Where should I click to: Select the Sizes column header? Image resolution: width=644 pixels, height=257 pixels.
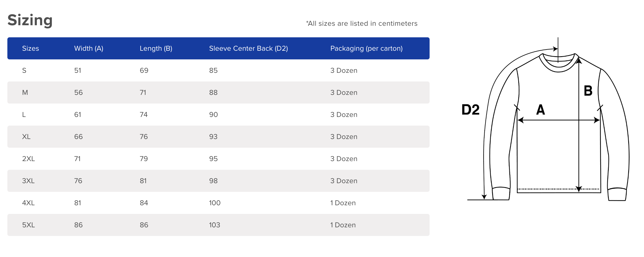tap(31, 48)
